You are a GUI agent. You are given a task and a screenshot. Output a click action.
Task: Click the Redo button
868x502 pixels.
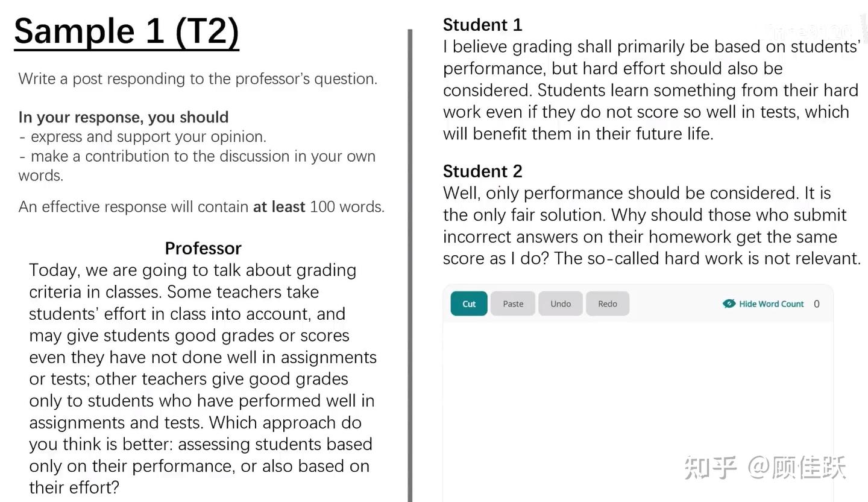click(x=608, y=303)
